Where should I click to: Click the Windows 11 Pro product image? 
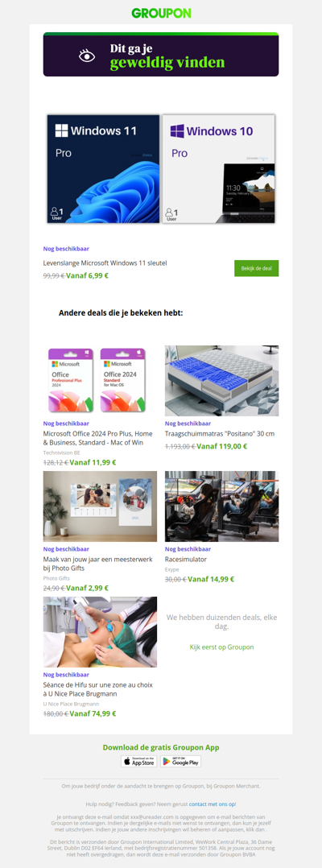click(104, 169)
